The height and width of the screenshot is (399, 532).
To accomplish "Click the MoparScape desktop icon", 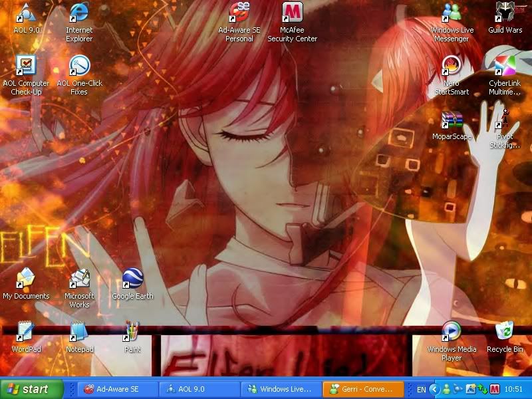I will [452, 124].
